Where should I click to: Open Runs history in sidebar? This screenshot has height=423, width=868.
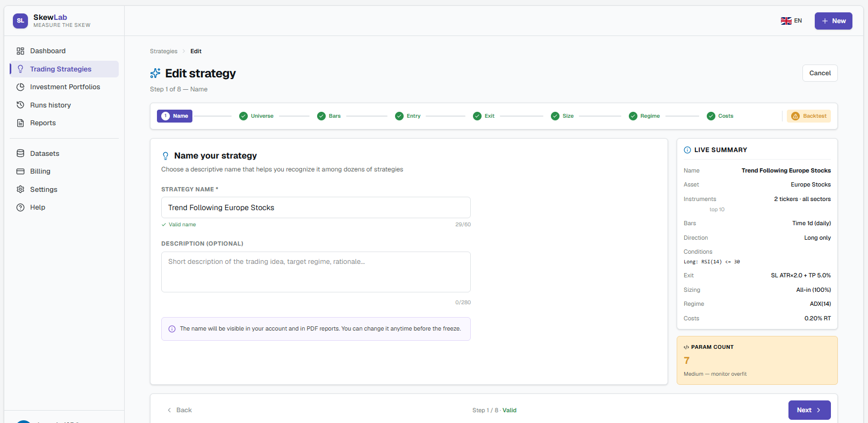[x=64, y=105]
